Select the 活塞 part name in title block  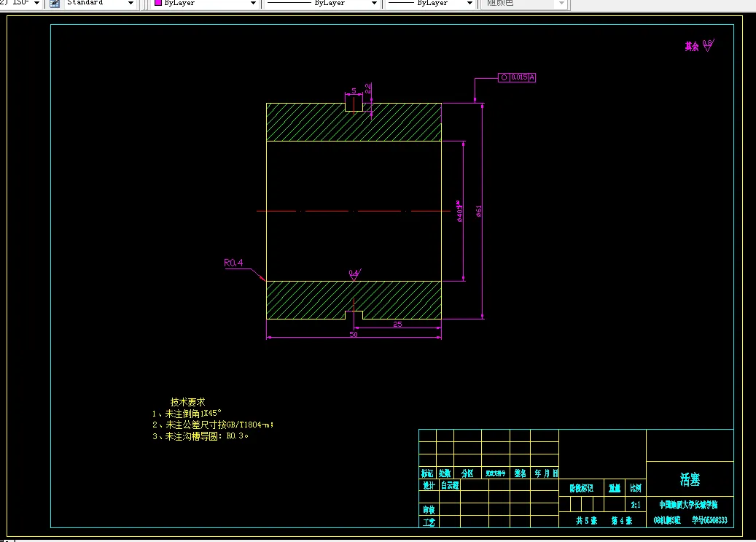pyautogui.click(x=690, y=479)
